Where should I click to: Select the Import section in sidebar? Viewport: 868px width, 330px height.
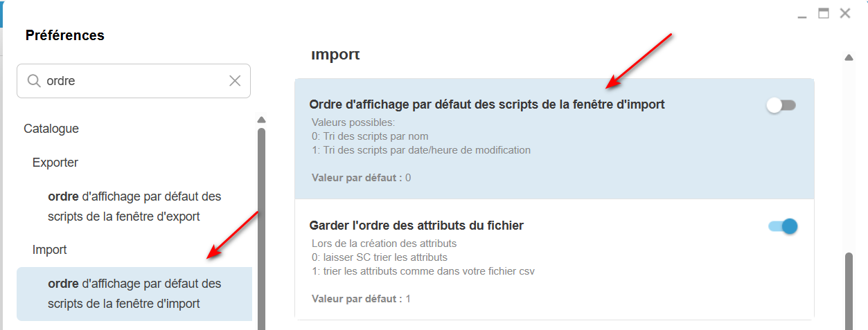click(50, 250)
